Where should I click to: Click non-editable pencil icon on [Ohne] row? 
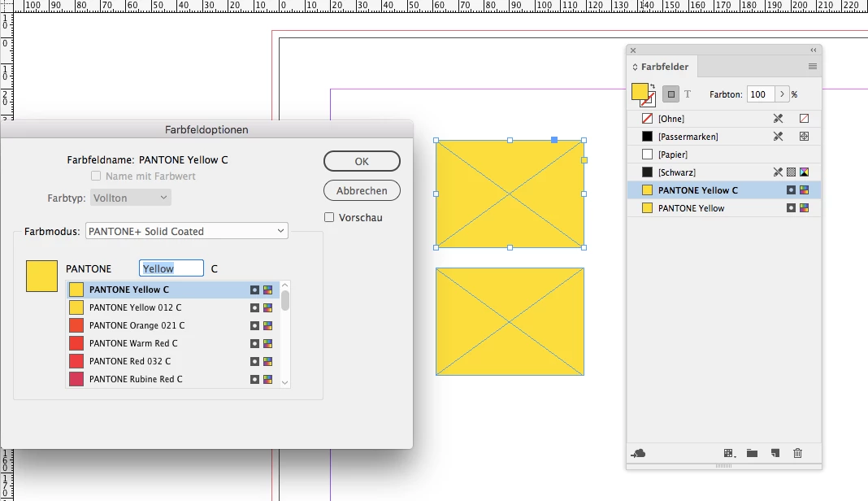pos(779,119)
